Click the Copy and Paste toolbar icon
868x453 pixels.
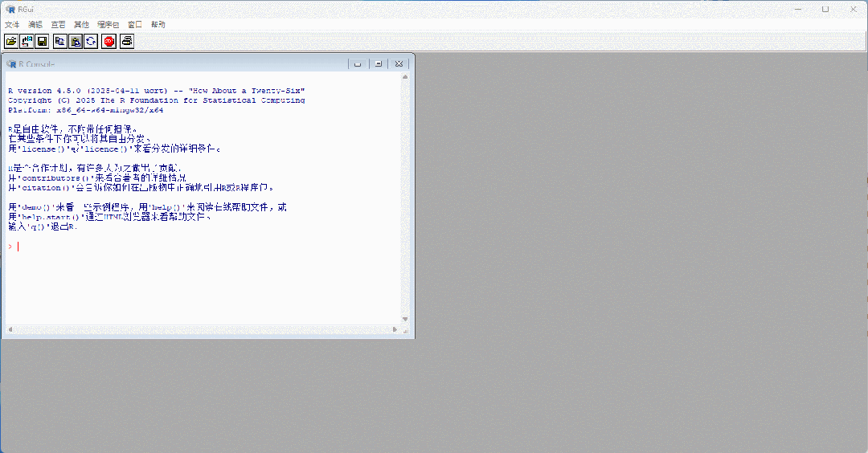tap(92, 42)
